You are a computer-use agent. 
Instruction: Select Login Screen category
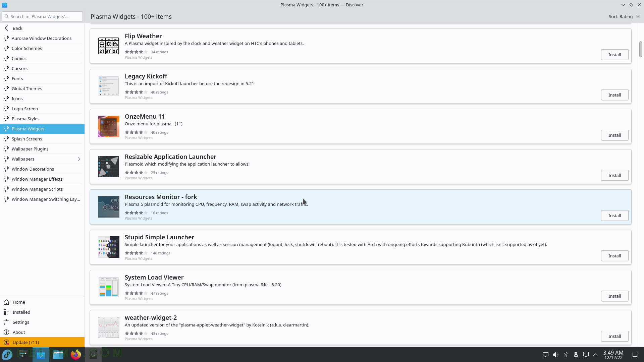pyautogui.click(x=42, y=109)
